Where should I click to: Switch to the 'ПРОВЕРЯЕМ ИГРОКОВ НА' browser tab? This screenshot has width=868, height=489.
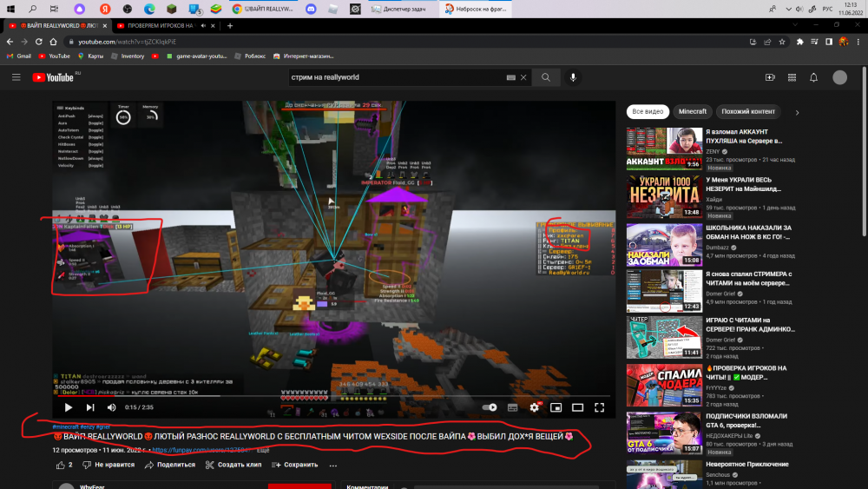(160, 25)
